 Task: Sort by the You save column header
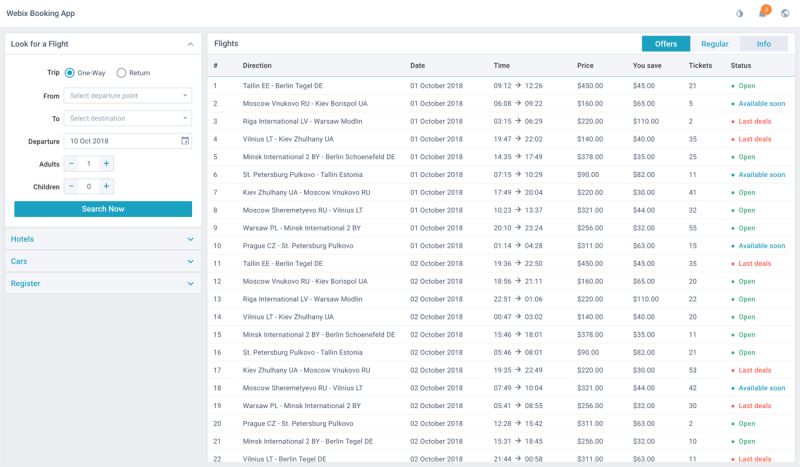(647, 65)
